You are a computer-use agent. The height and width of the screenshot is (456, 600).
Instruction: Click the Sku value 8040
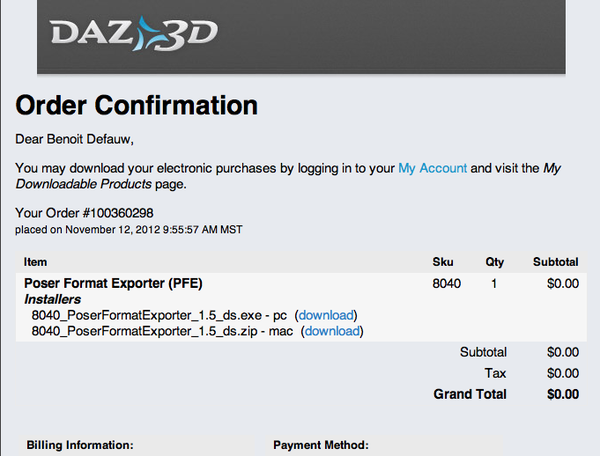coord(446,284)
